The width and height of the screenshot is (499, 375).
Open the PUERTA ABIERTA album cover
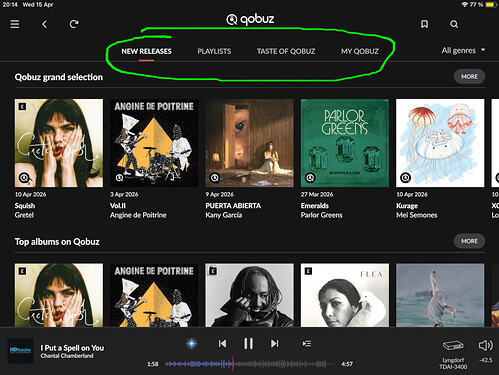click(x=249, y=143)
